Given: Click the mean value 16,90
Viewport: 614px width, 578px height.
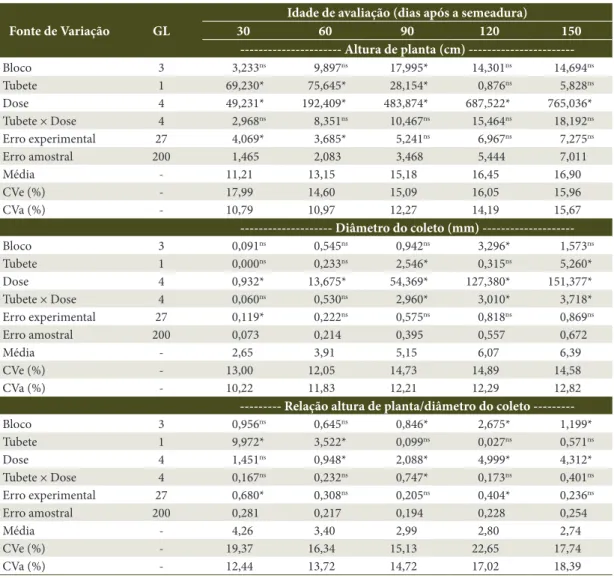Looking at the screenshot, I should (x=567, y=174).
